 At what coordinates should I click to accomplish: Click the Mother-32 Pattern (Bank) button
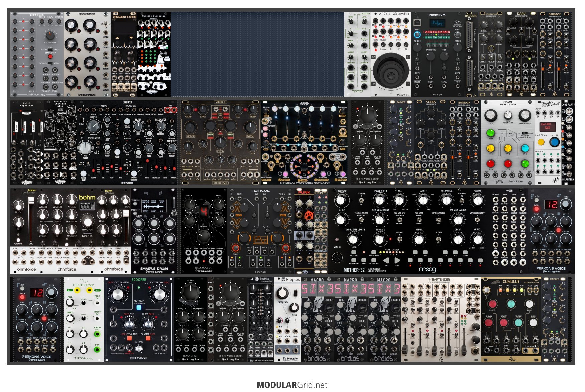point(374,252)
